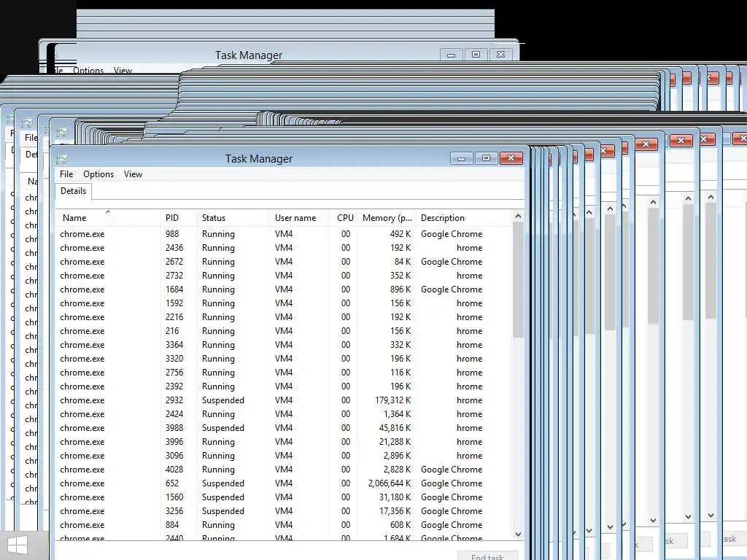The width and height of the screenshot is (747, 560).
Task: Minimize the front Task Manager window
Action: point(461,158)
